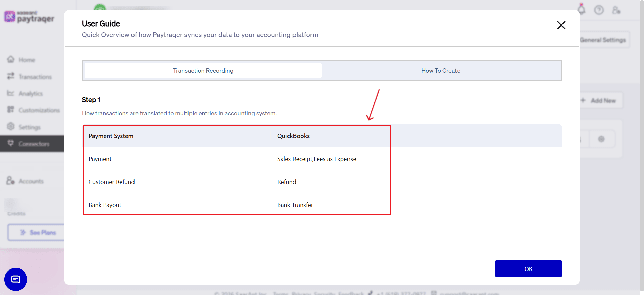Viewport: 644px width, 295px height.
Task: Close the User Guide dialog
Action: (561, 25)
